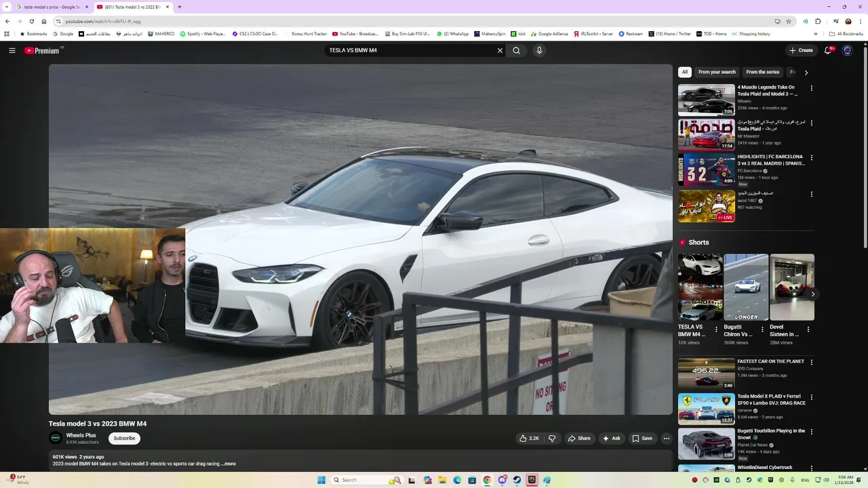The image size is (868, 488).
Task: Click the taskbar Search box
Action: pyautogui.click(x=366, y=480)
